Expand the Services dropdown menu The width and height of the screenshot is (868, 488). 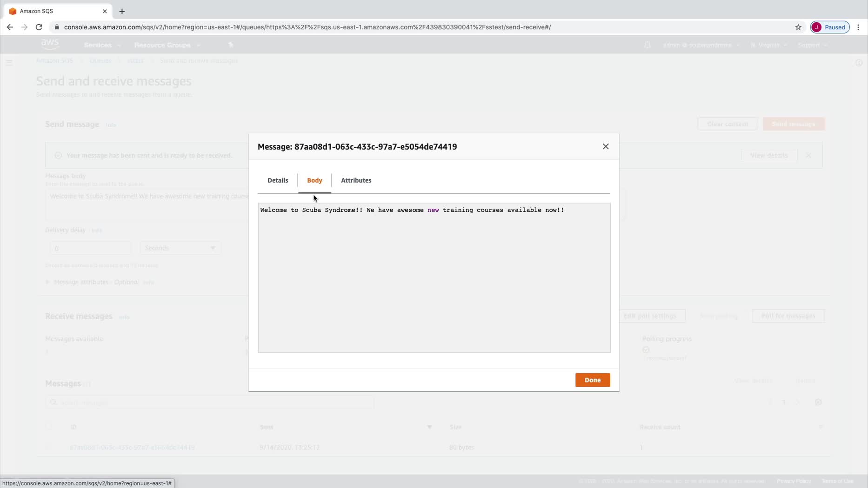(x=102, y=45)
